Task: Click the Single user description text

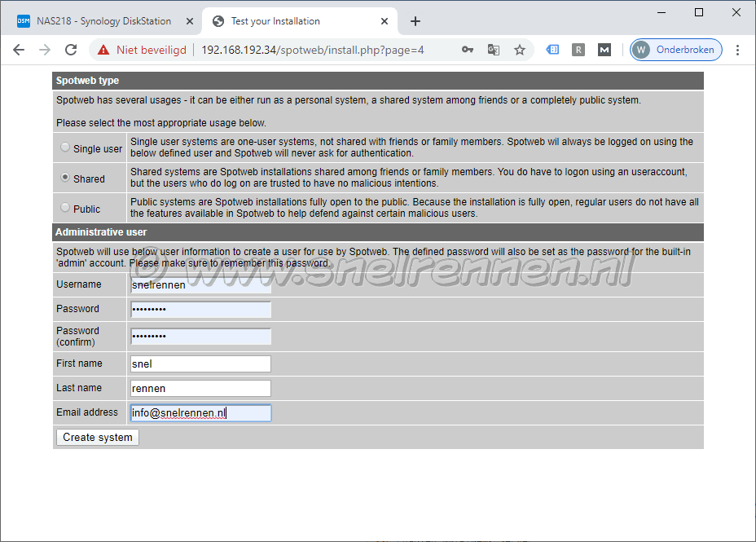Action: point(411,147)
